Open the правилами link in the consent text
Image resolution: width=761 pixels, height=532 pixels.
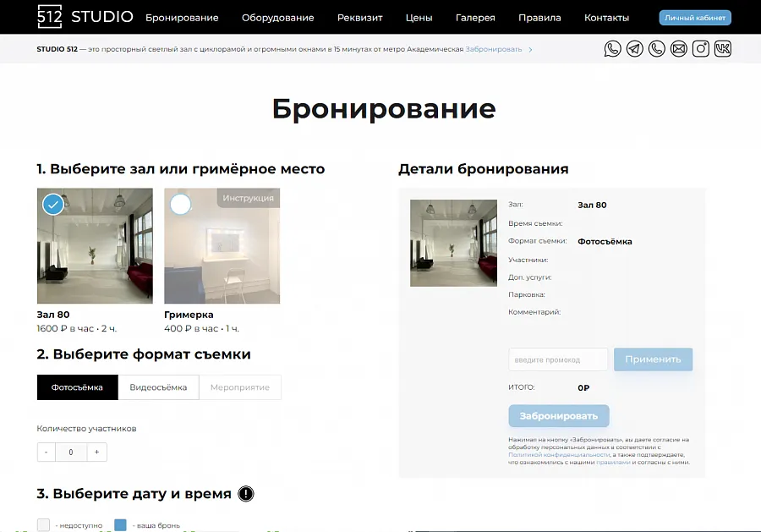tap(613, 463)
